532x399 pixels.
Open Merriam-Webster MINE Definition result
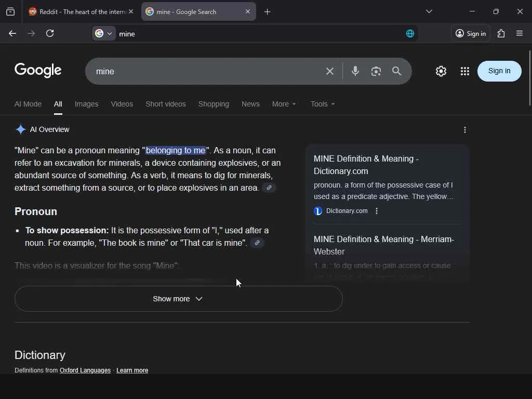[x=384, y=245]
